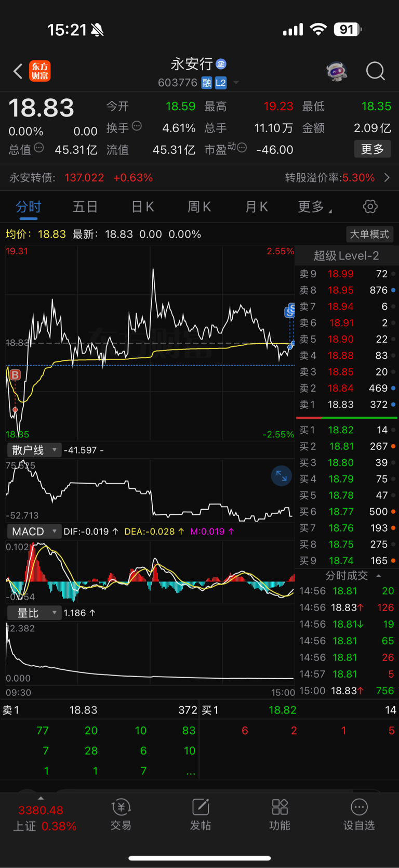This screenshot has width=399, height=868.
Task: Tap the search magnifier icon
Action: tap(375, 71)
